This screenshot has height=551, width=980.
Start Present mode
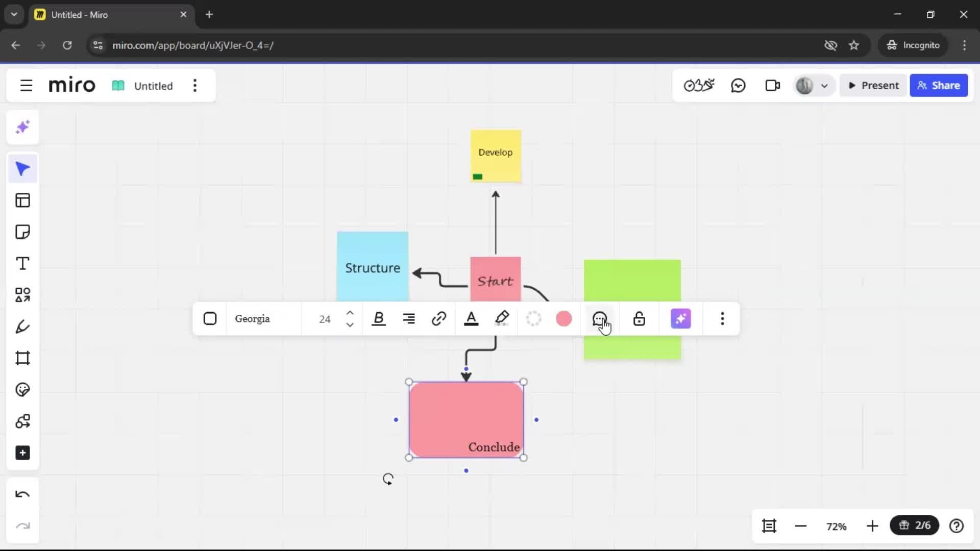click(x=873, y=85)
